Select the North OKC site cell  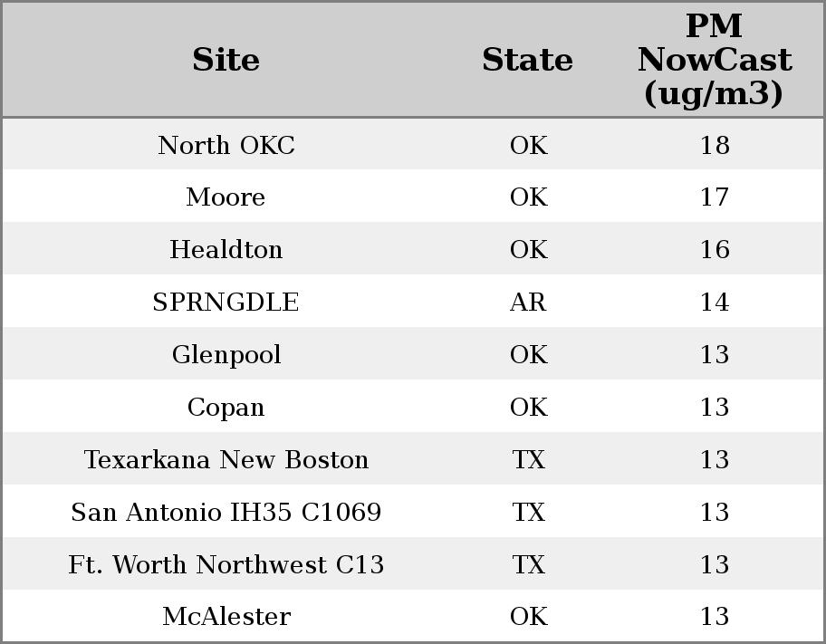[x=226, y=145]
